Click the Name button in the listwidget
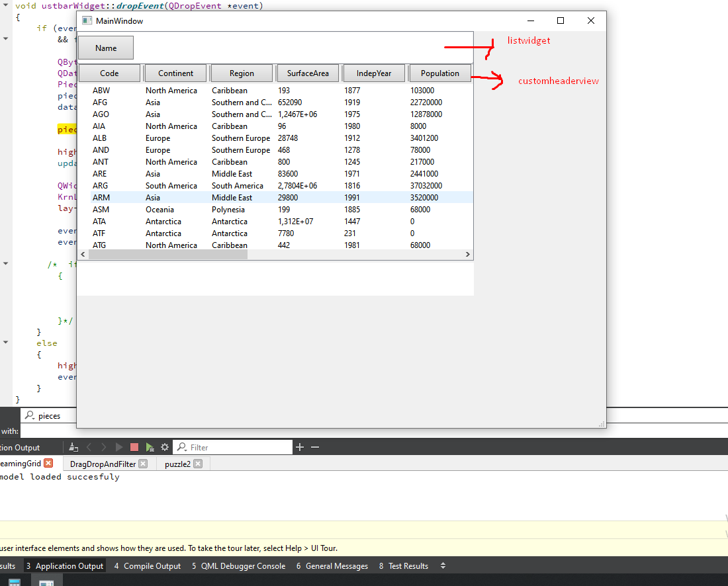 pos(105,47)
